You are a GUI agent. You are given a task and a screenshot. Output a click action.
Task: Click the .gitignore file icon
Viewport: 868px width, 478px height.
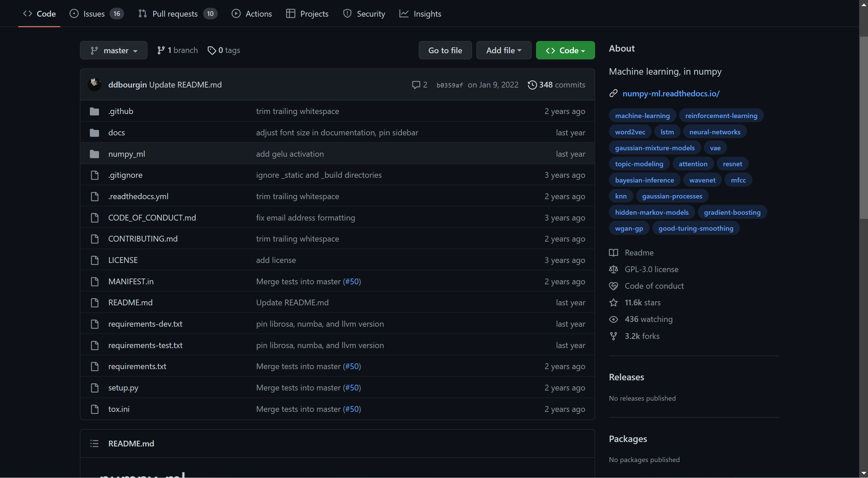[95, 175]
